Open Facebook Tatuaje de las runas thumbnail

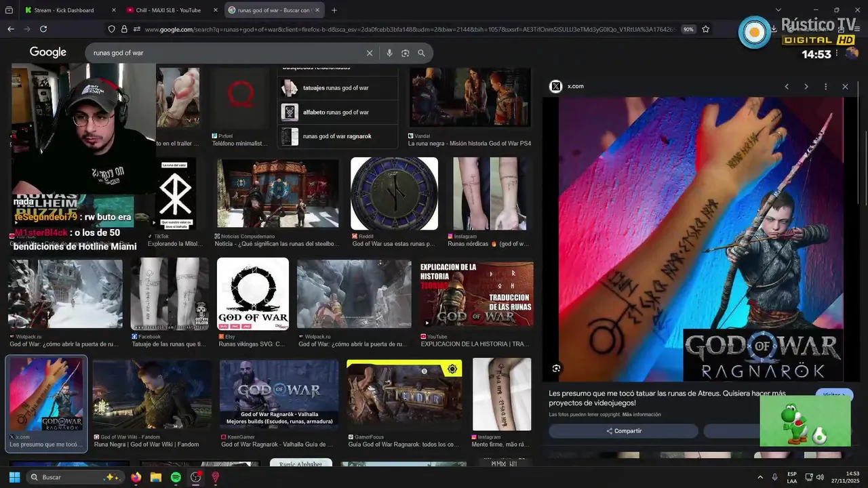[x=170, y=293]
